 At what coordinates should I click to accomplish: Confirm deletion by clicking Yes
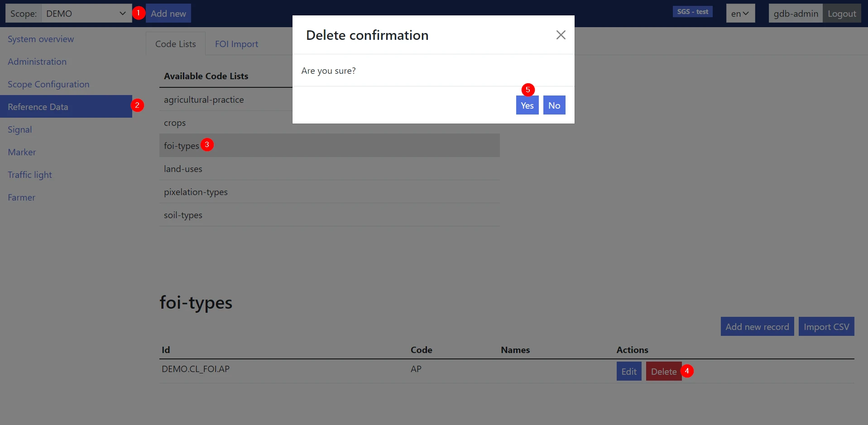pos(527,105)
